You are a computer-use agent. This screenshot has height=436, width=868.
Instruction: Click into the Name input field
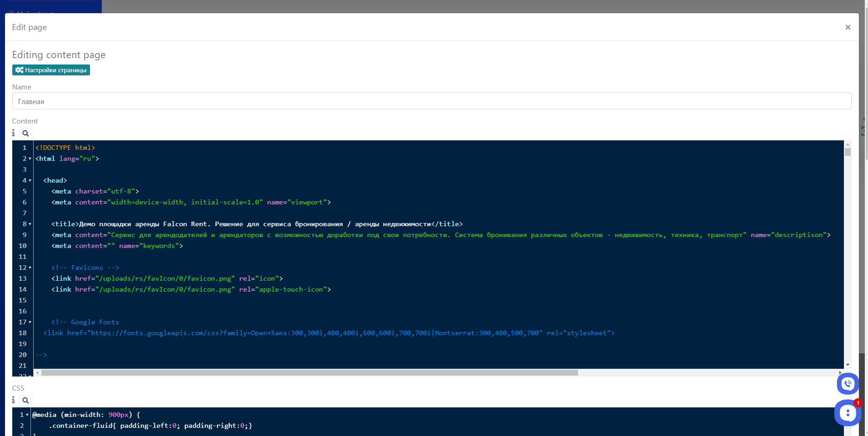431,101
